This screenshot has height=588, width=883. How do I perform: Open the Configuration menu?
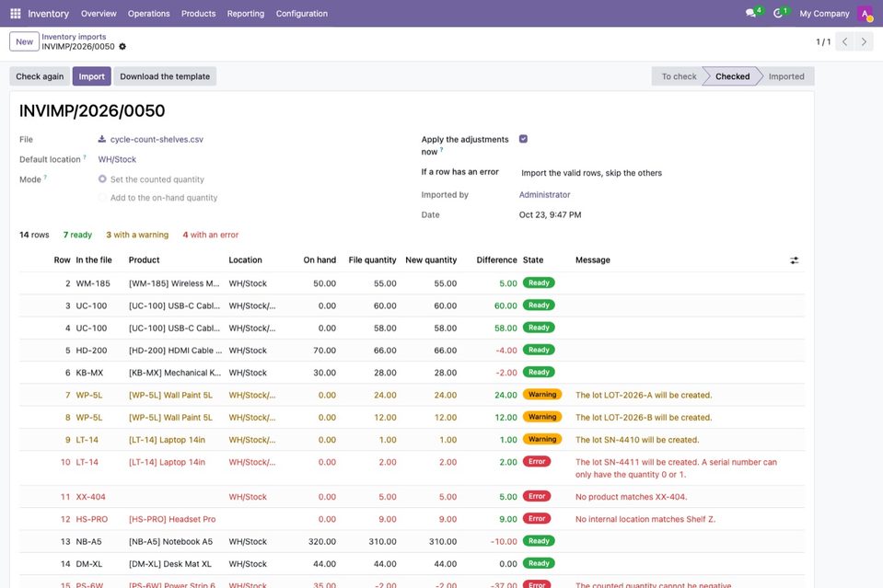click(302, 14)
